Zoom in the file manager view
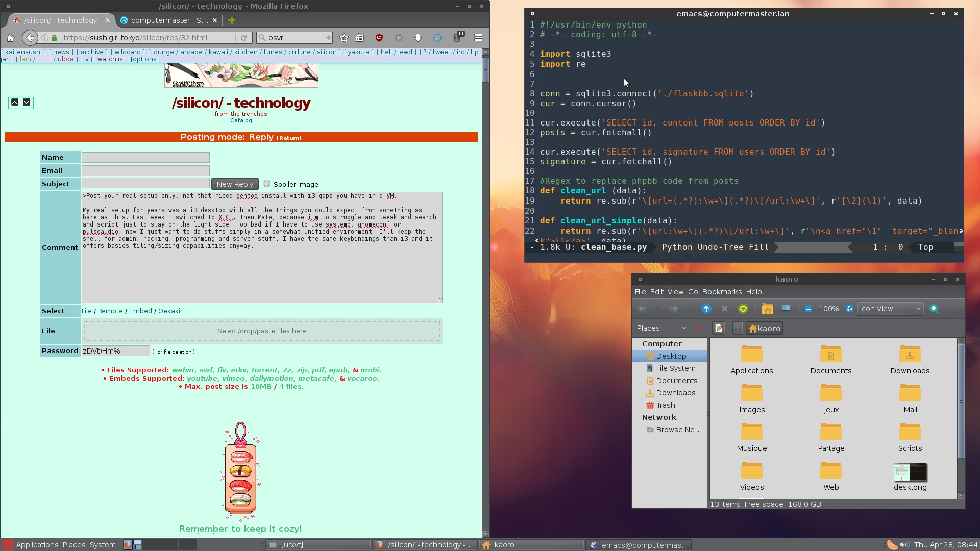The image size is (980, 551). point(849,309)
